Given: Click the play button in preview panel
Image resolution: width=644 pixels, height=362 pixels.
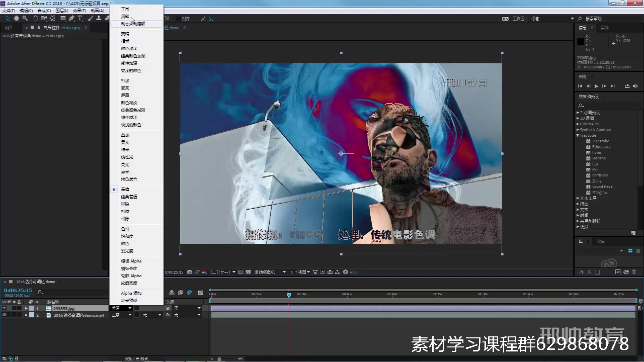Looking at the screenshot, I should point(596,86).
